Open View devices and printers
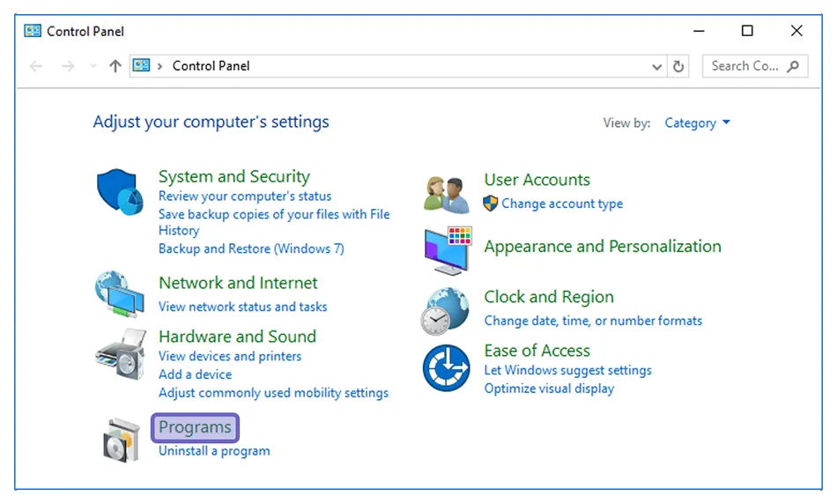837x504 pixels. coord(230,356)
